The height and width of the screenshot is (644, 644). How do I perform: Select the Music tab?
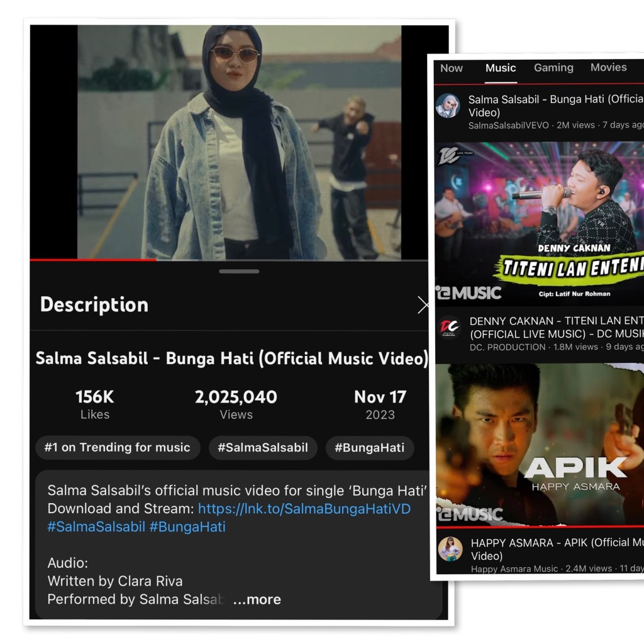(501, 68)
